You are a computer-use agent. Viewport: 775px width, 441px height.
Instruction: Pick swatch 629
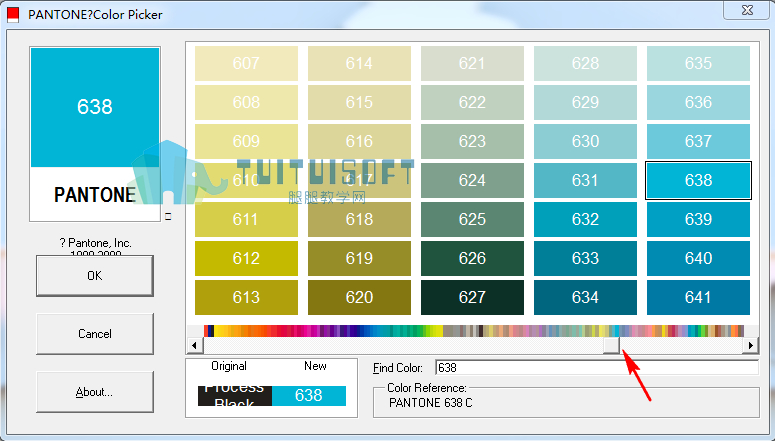tap(585, 102)
